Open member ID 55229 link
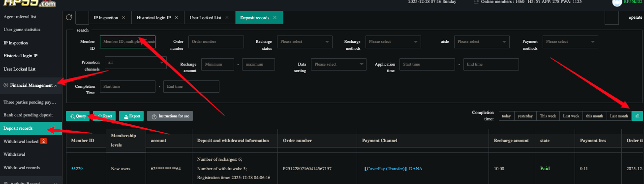Screen dimensions: 644x184 77,169
